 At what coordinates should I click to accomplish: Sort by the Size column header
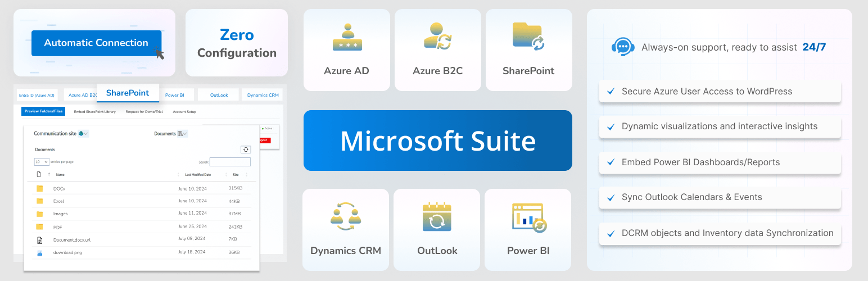(236, 175)
